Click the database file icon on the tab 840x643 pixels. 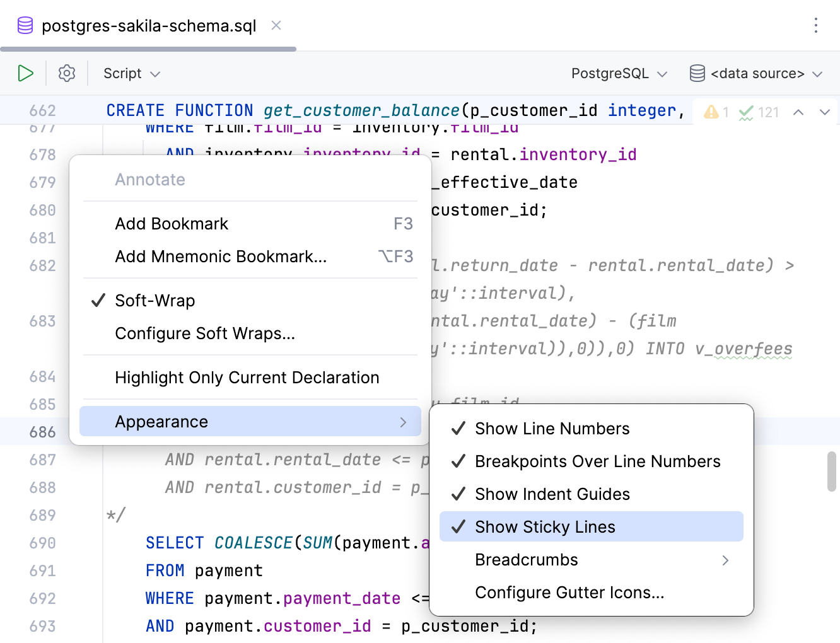coord(25,26)
